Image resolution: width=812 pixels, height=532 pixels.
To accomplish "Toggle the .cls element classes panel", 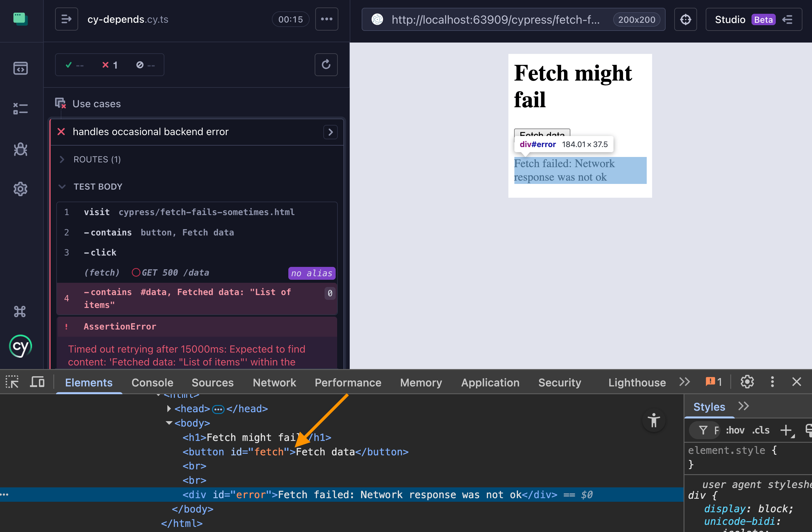I will [761, 430].
